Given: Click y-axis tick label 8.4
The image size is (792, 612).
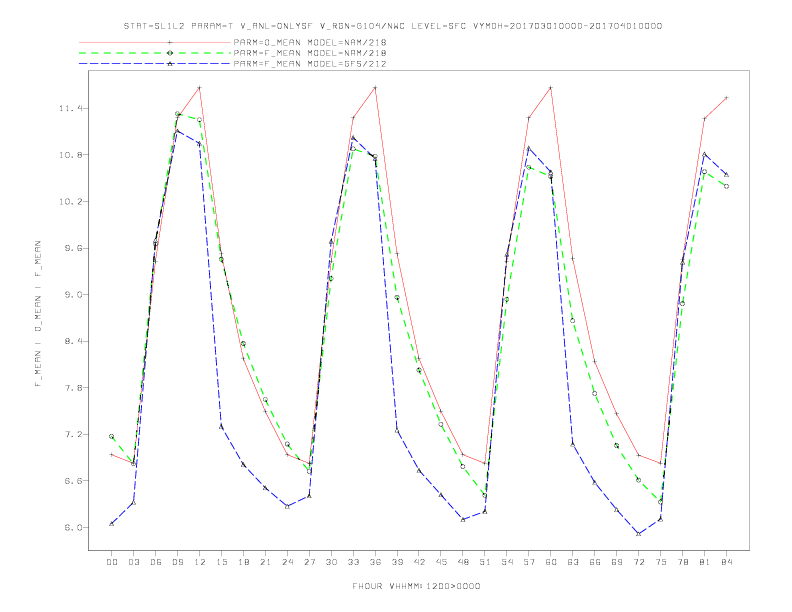Looking at the screenshot, I should pos(71,341).
